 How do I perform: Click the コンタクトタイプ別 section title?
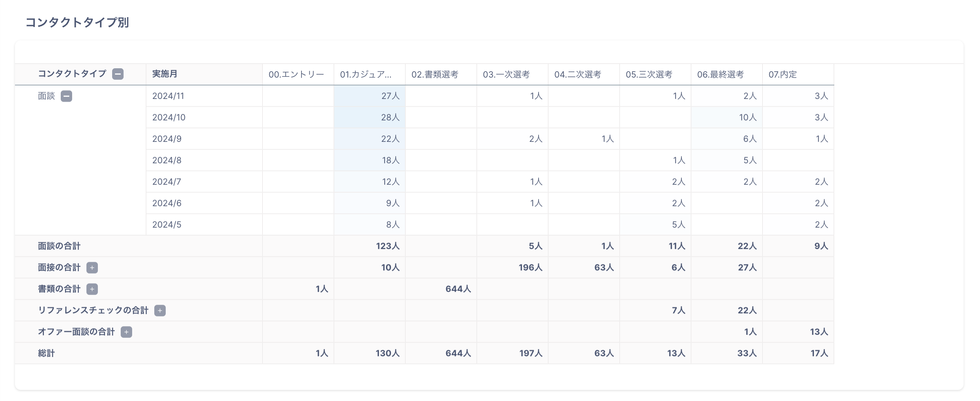pyautogui.click(x=77, y=22)
